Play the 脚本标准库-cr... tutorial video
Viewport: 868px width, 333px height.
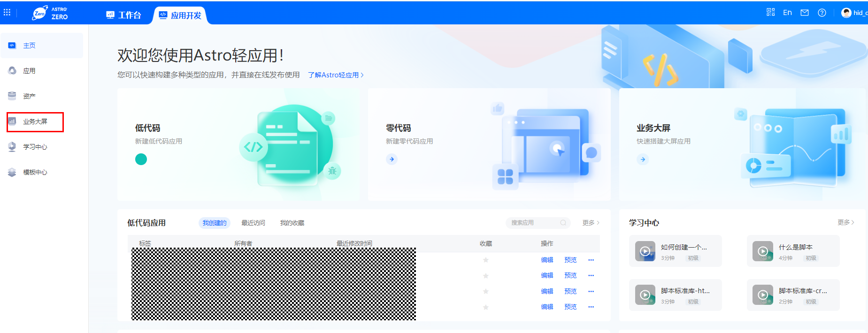click(x=763, y=295)
